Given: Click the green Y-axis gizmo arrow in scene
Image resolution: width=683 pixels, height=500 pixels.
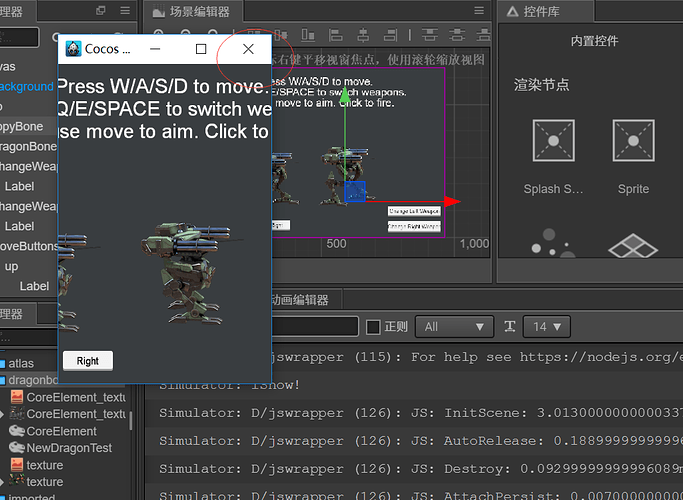Looking at the screenshot, I should (345, 95).
